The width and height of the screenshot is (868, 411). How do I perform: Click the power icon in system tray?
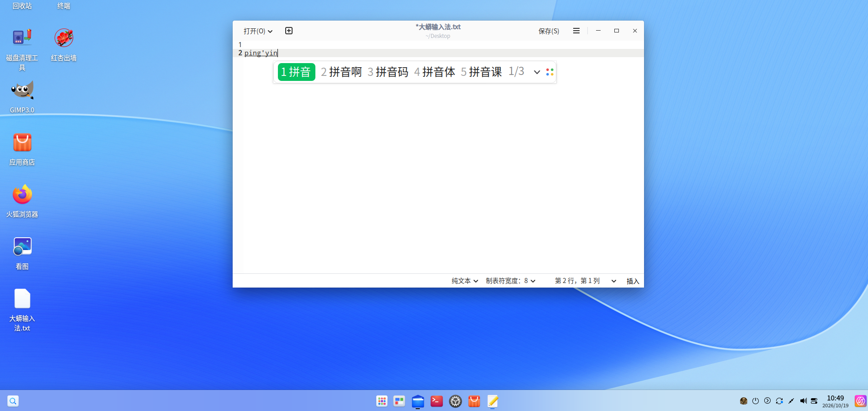(756, 401)
